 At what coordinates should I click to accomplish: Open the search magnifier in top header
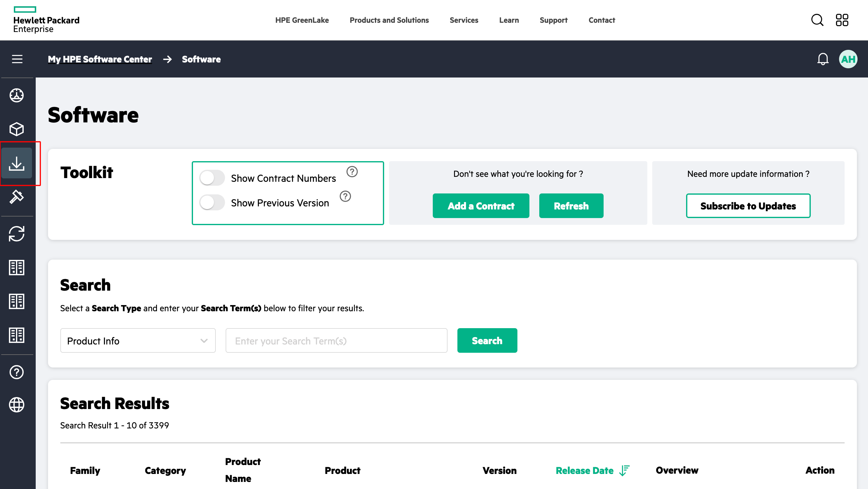point(818,20)
